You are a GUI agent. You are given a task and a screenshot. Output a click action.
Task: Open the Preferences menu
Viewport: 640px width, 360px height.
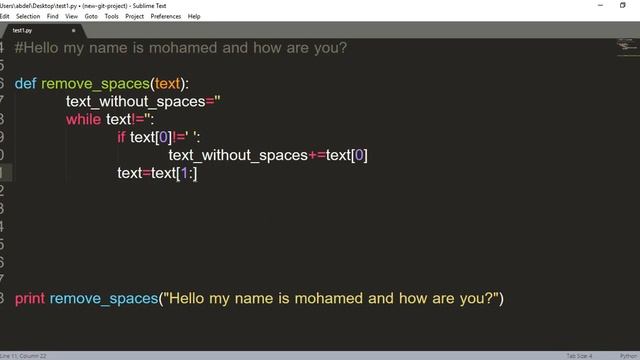point(165,16)
